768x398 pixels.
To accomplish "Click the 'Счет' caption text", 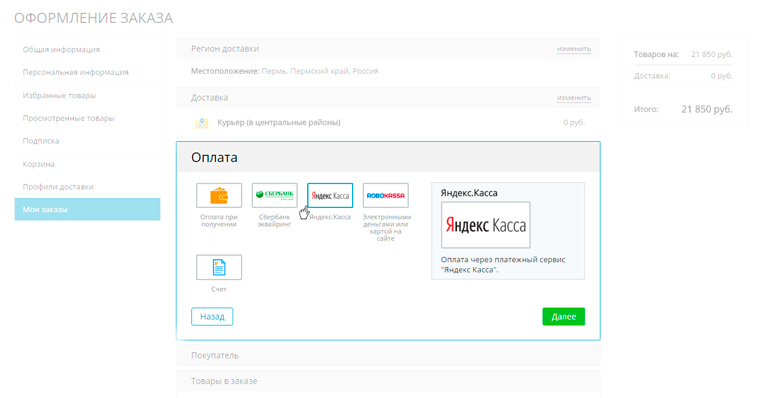I will [x=219, y=289].
